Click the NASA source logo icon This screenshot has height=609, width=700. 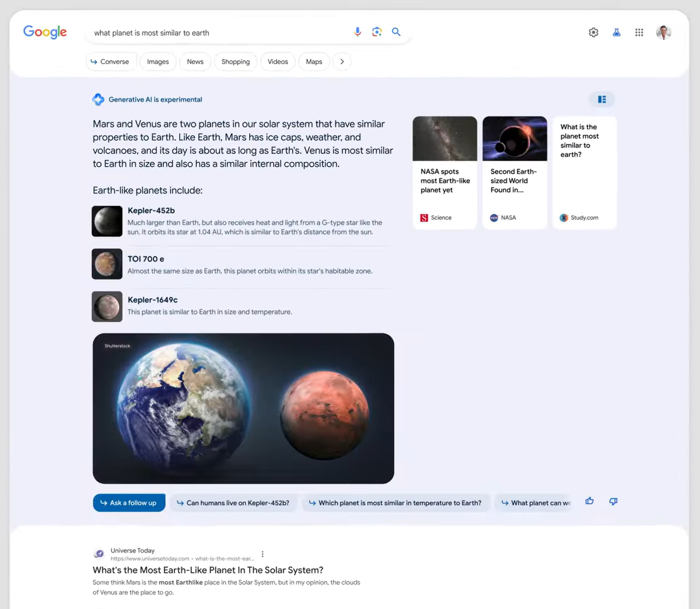coord(494,218)
